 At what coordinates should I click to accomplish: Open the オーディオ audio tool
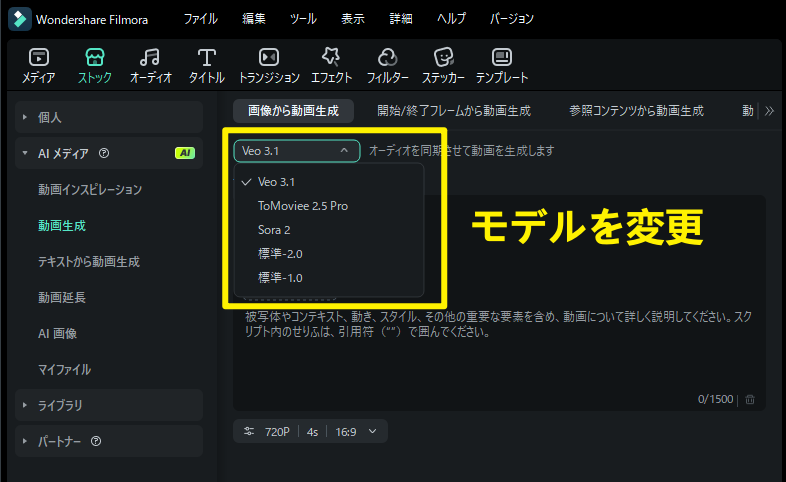point(150,66)
